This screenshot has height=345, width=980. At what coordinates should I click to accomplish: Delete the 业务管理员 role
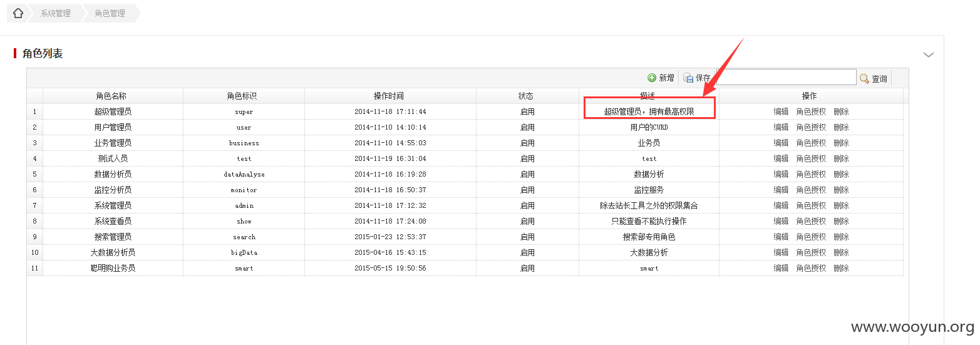coord(841,143)
